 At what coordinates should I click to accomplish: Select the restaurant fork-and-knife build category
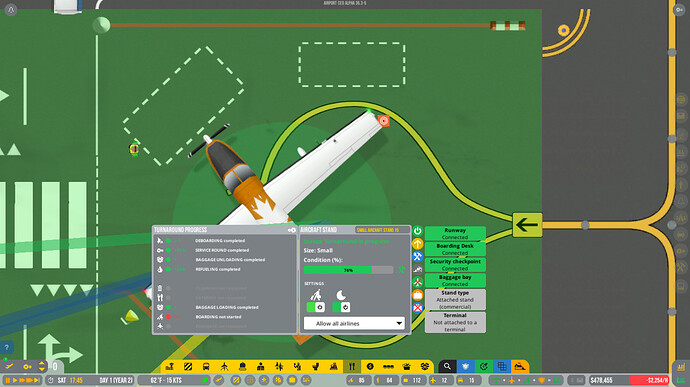point(352,366)
